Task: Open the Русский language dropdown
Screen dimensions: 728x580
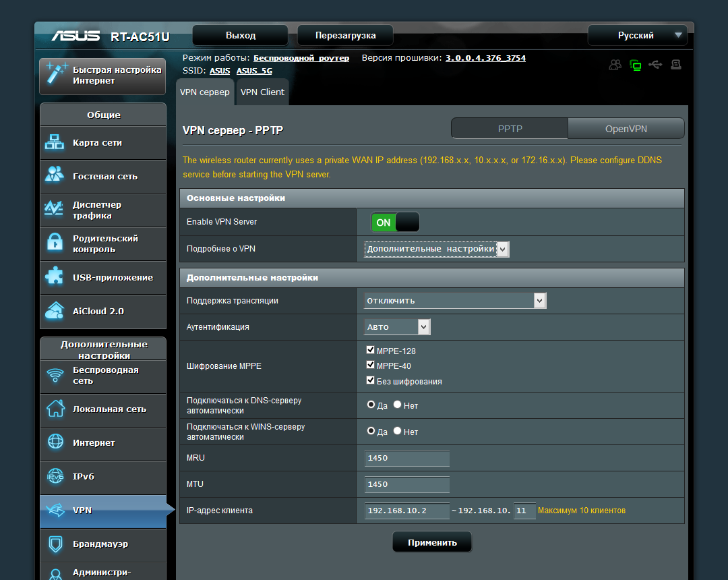Action: pos(637,35)
